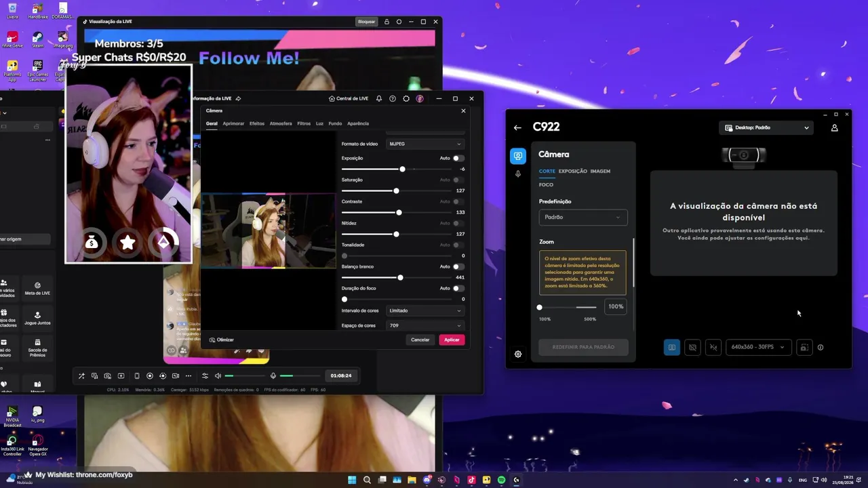The image size is (868, 488).
Task: Open the Predefinição Padrão dropdown
Action: [x=583, y=217]
